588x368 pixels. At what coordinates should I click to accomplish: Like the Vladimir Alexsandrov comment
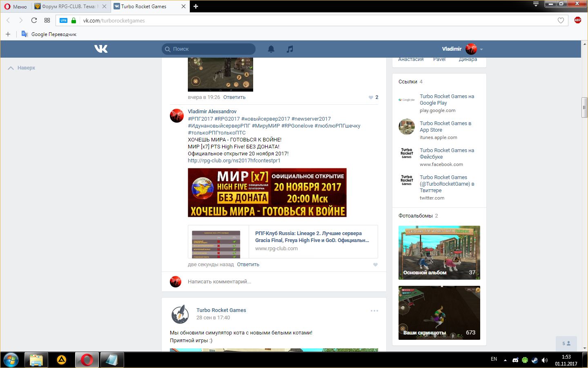(x=375, y=265)
